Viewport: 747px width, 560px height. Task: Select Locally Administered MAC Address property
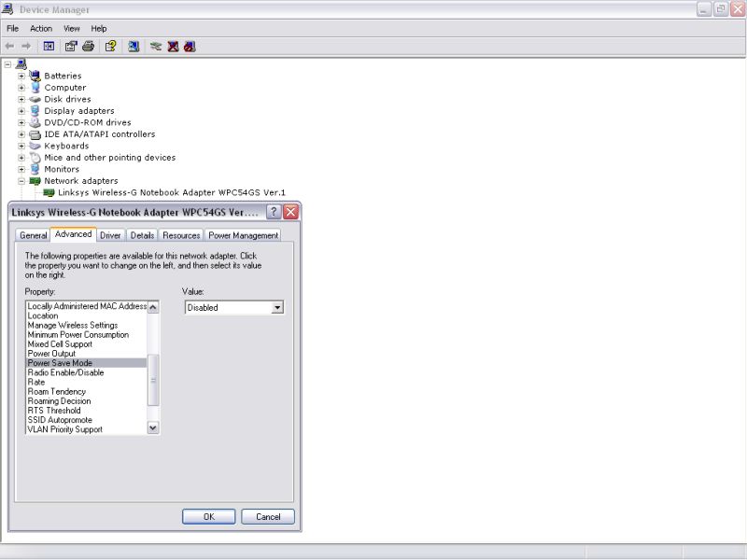click(x=87, y=306)
